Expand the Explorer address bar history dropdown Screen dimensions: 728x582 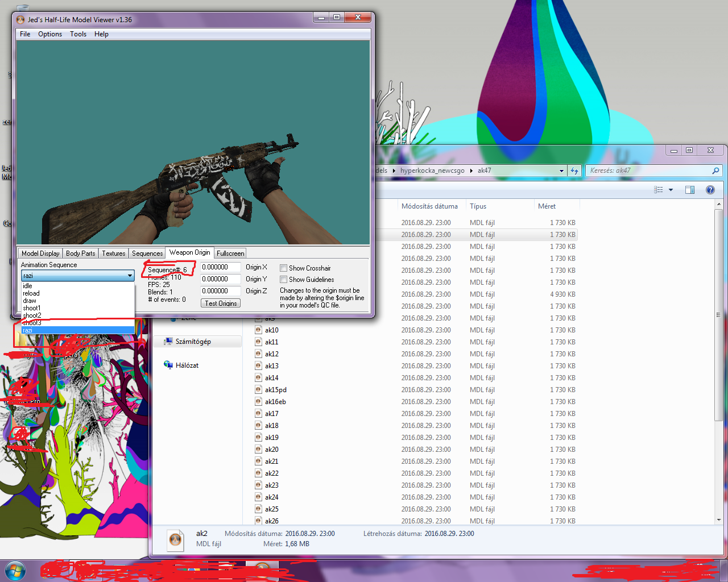coord(561,171)
